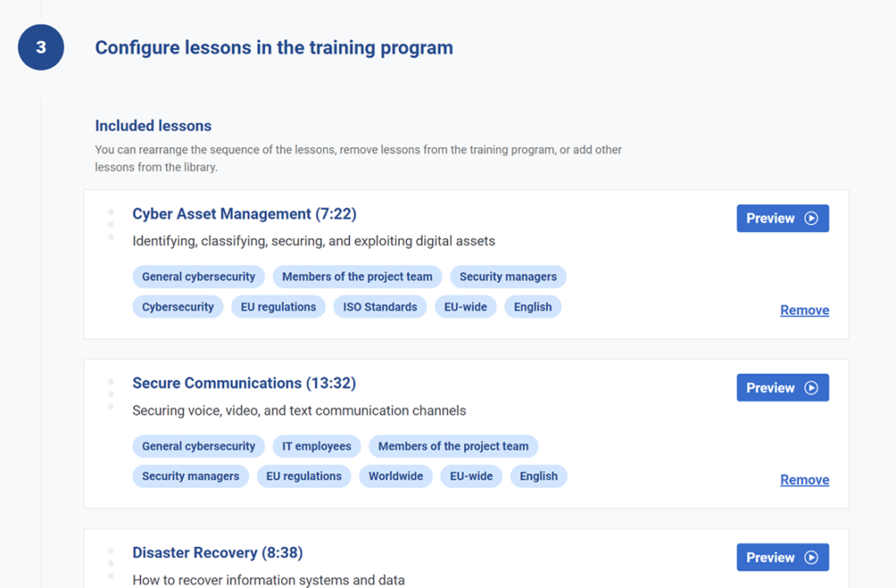Click the play icon on Secure Communications Preview
The width and height of the screenshot is (896, 588).
point(812,387)
